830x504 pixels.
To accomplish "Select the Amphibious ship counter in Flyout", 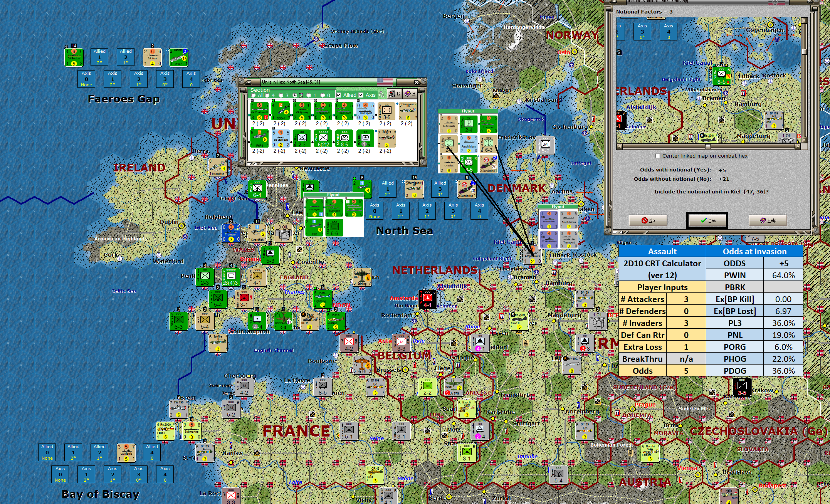I will [x=469, y=144].
